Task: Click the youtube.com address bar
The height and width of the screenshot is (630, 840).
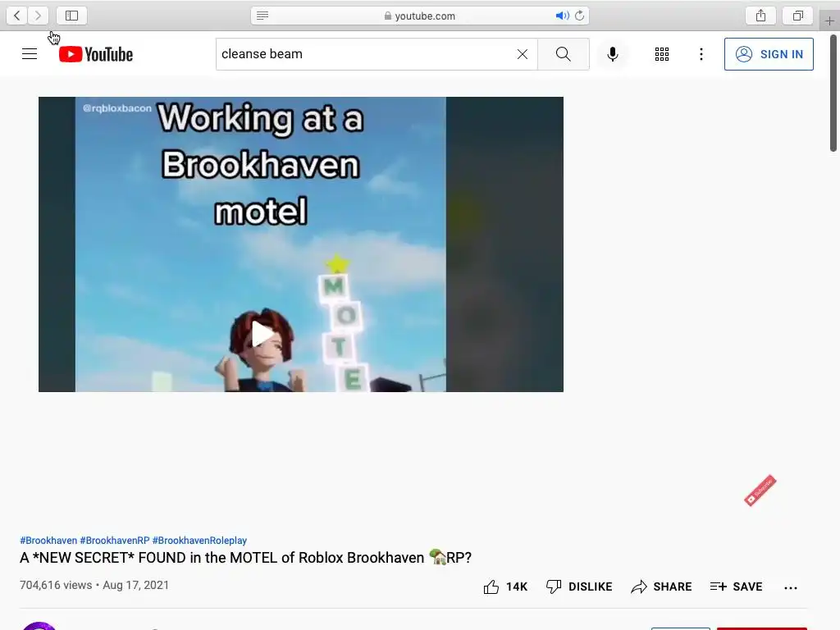Action: point(420,16)
